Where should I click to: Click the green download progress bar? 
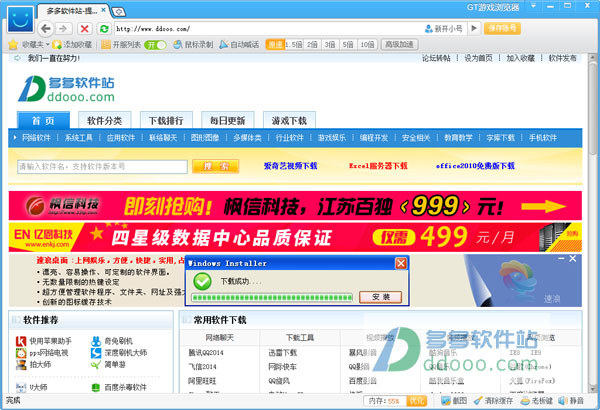(x=272, y=297)
